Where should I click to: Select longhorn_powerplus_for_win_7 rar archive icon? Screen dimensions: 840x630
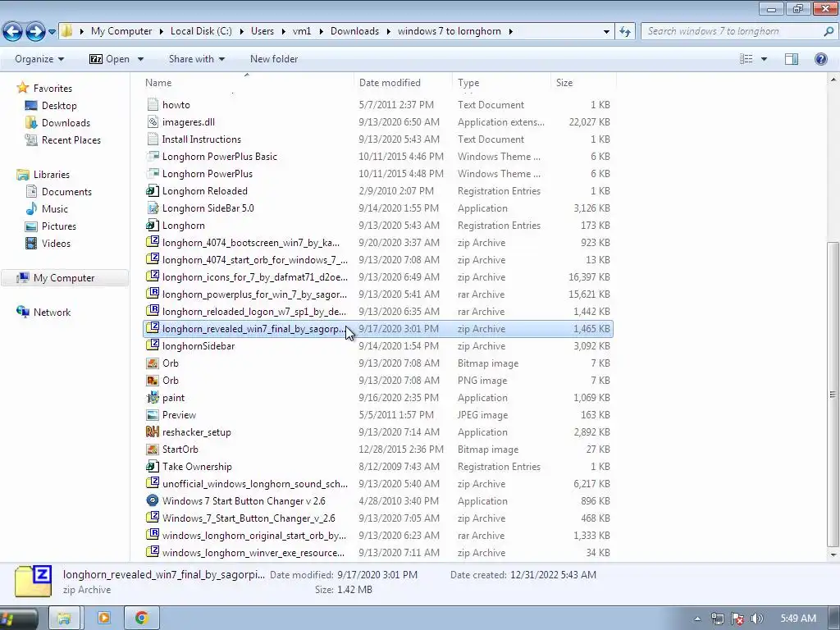pos(153,294)
